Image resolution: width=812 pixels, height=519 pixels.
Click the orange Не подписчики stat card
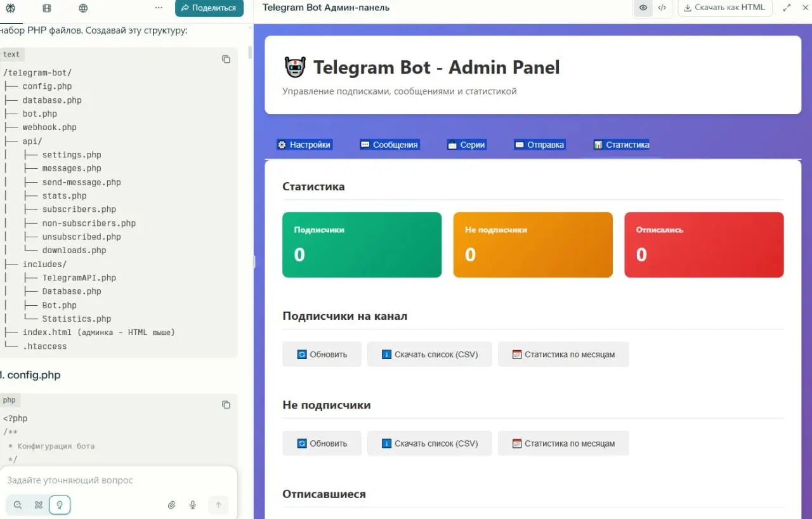(533, 245)
